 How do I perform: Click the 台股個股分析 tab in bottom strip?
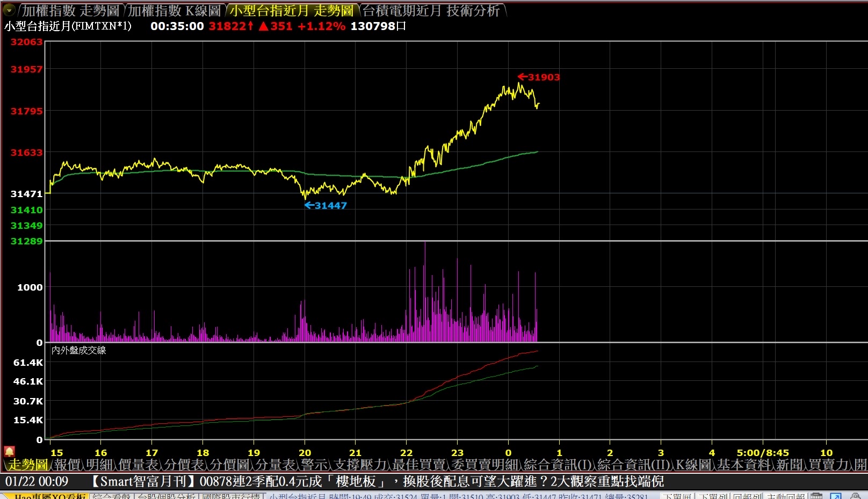(x=167, y=496)
